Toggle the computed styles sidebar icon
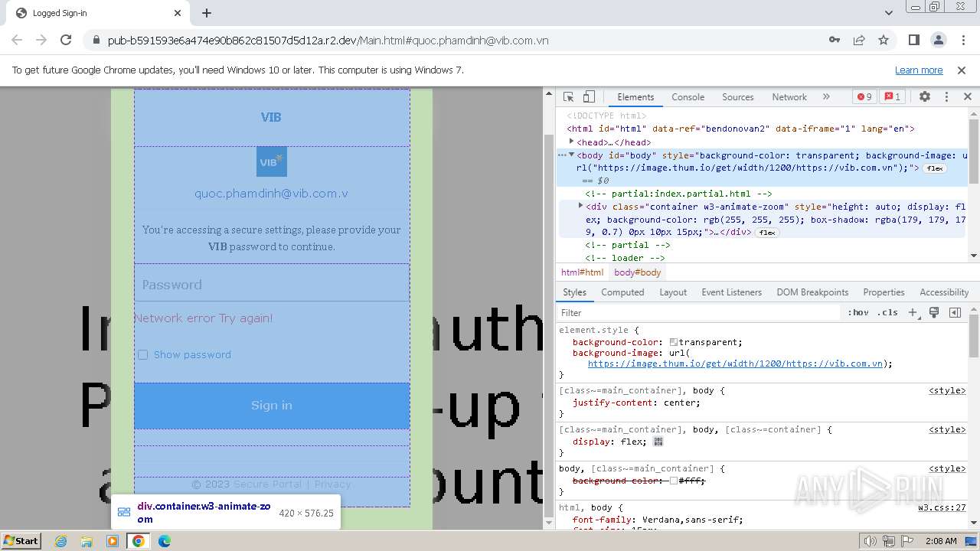 [955, 312]
